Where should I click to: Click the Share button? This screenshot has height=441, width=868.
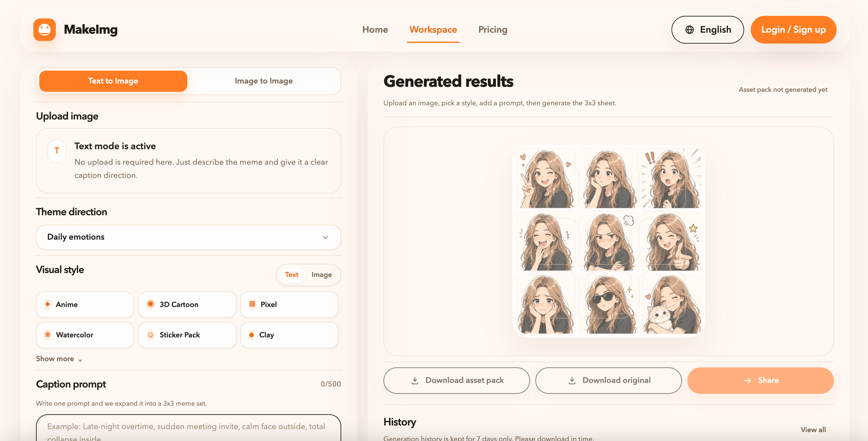pyautogui.click(x=761, y=380)
